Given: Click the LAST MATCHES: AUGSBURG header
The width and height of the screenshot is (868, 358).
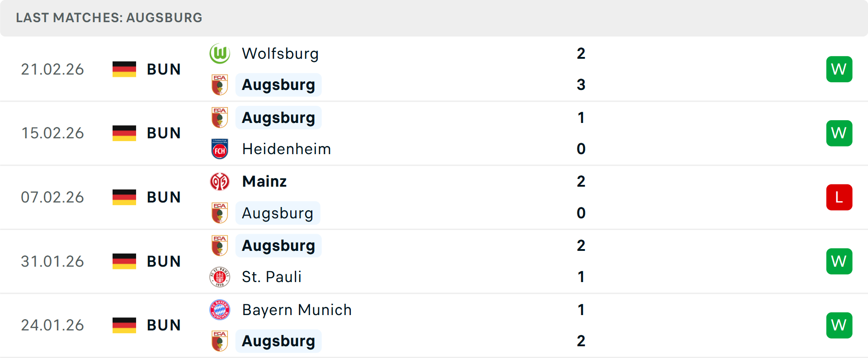Looking at the screenshot, I should point(108,18).
